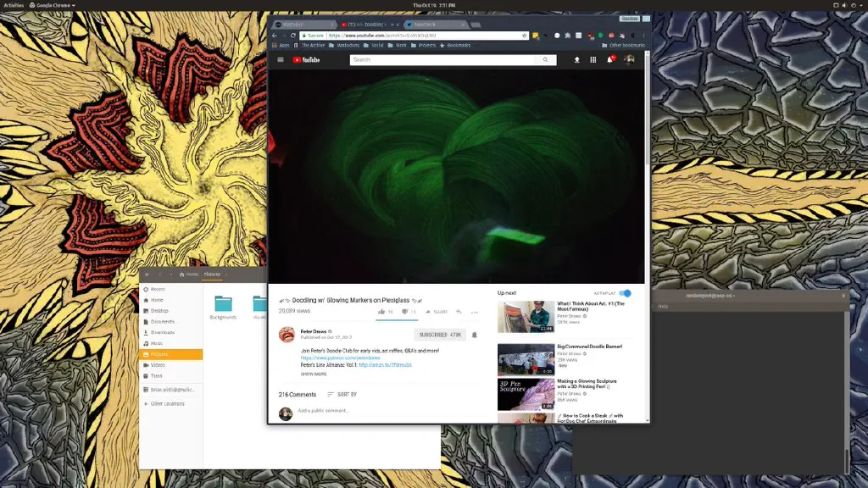Switch to the Mastodon browser tab

click(305, 25)
